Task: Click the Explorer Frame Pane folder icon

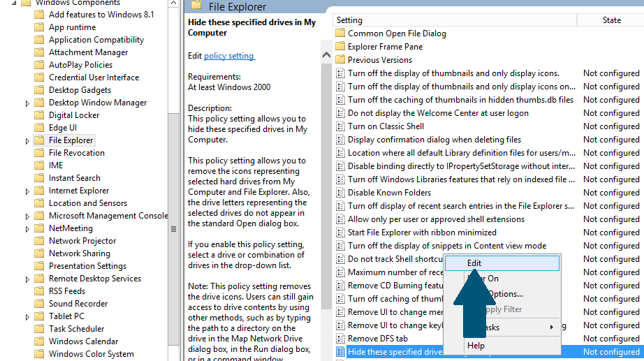Action: (x=340, y=46)
